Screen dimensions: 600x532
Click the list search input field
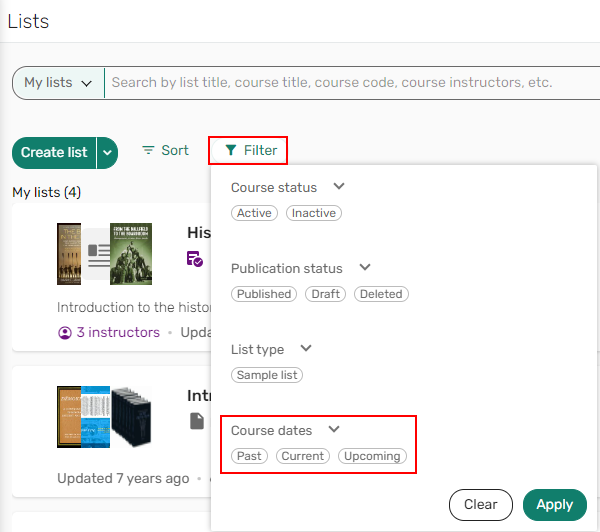(x=352, y=83)
